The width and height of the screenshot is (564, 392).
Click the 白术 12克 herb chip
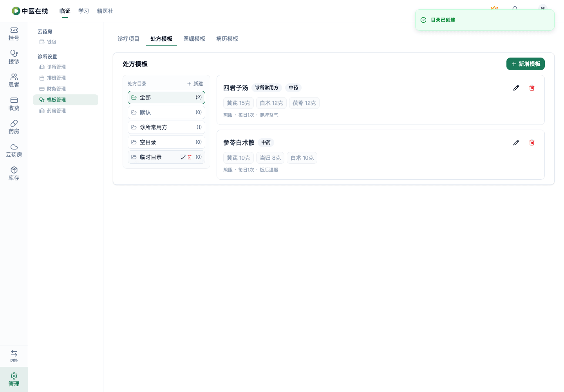(x=271, y=103)
